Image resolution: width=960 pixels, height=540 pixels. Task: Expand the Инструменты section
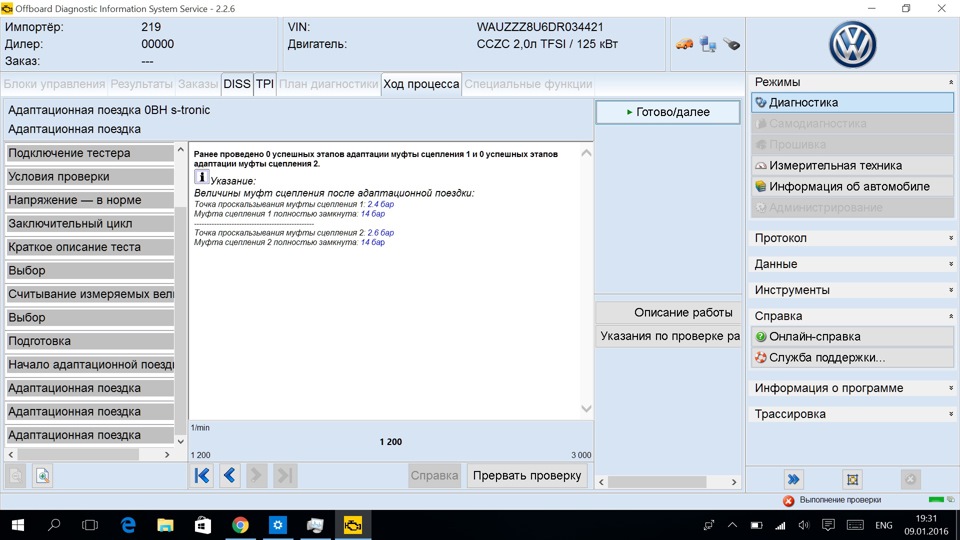(x=950, y=290)
